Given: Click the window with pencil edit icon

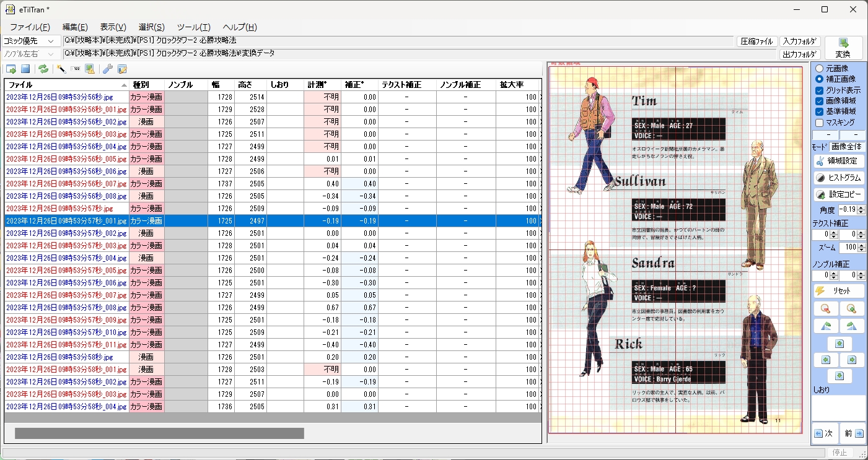Looking at the screenshot, I should [123, 69].
